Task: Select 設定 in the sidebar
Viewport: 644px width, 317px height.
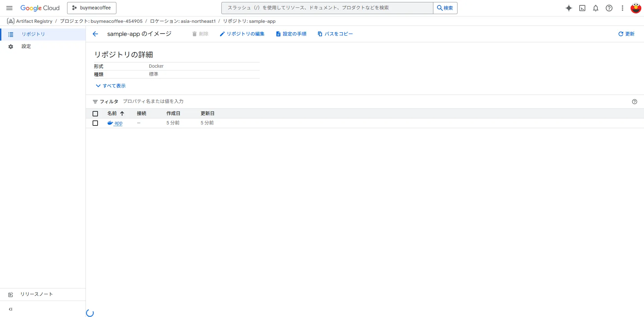Action: click(x=26, y=46)
